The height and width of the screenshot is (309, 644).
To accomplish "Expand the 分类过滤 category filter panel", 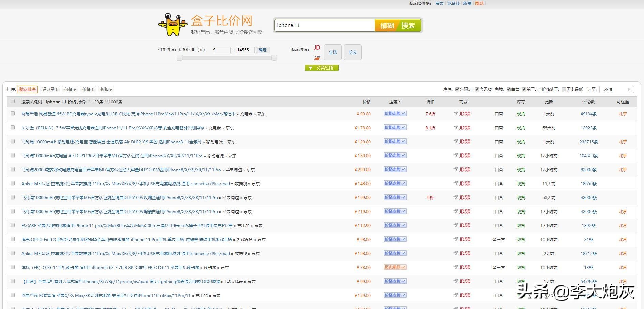I will click(x=321, y=68).
